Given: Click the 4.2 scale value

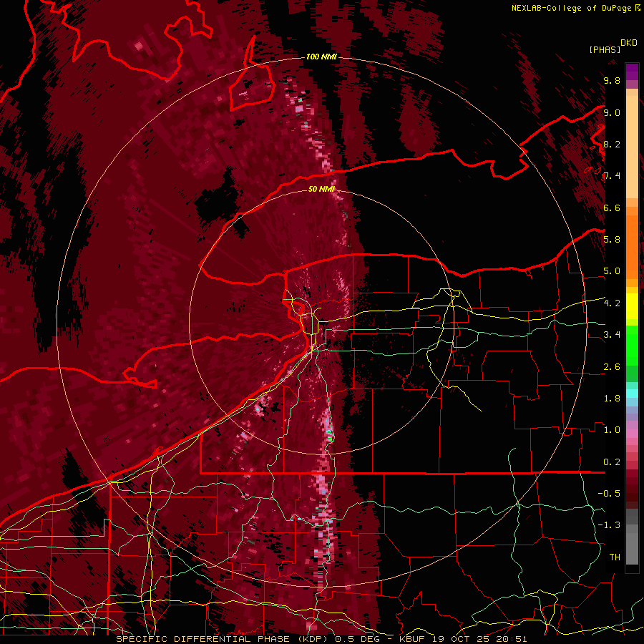Looking at the screenshot, I should (x=612, y=303).
